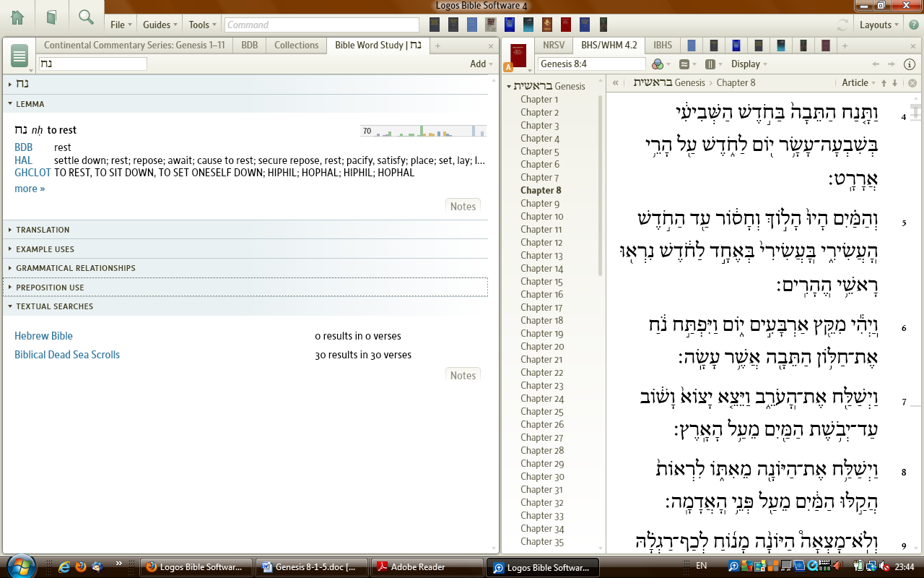Switch to the Collections tab

click(x=297, y=45)
